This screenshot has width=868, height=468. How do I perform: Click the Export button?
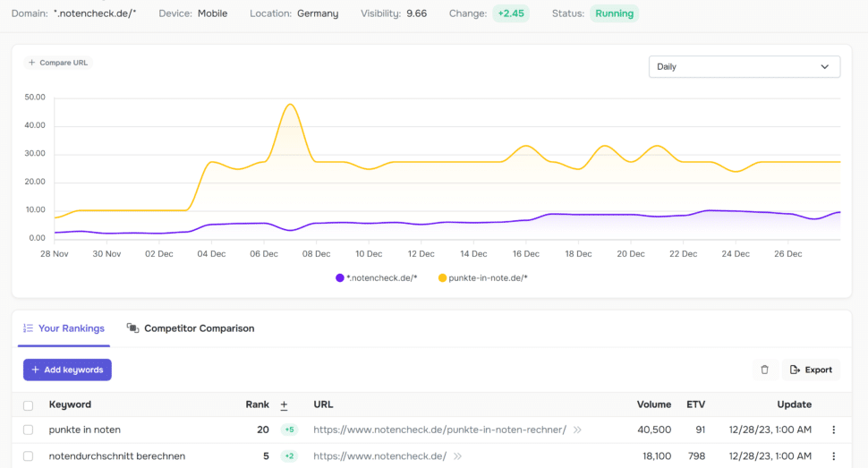(811, 370)
